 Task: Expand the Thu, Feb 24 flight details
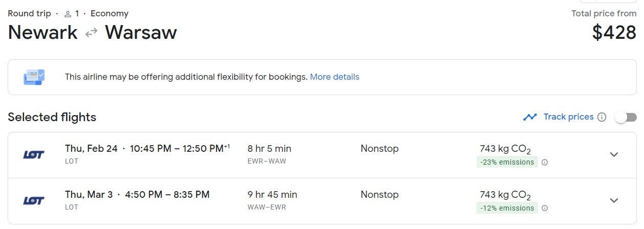(614, 155)
